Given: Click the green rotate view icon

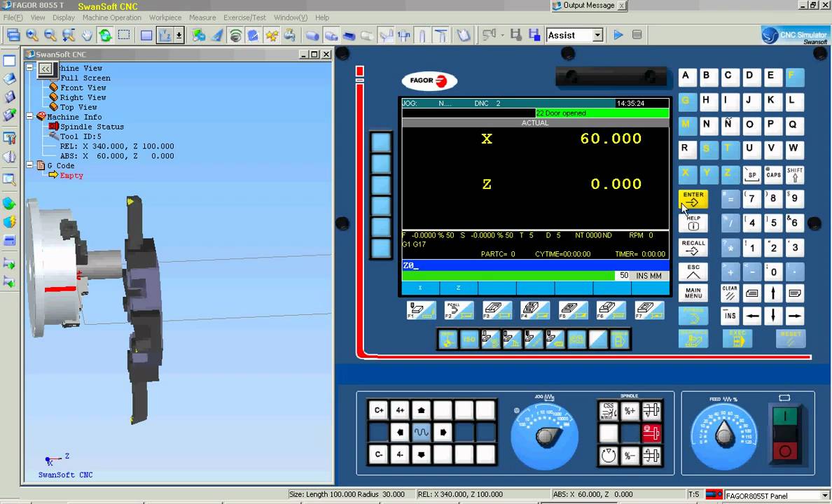Looking at the screenshot, I should [x=105, y=35].
